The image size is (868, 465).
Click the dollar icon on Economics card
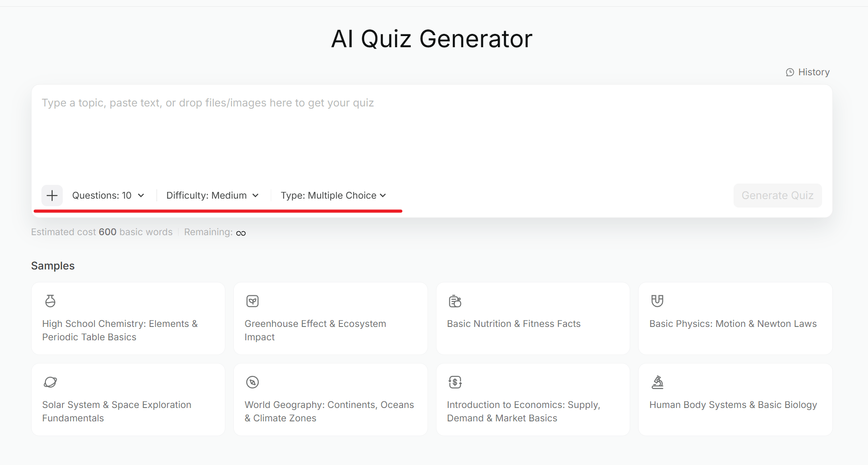tap(455, 382)
